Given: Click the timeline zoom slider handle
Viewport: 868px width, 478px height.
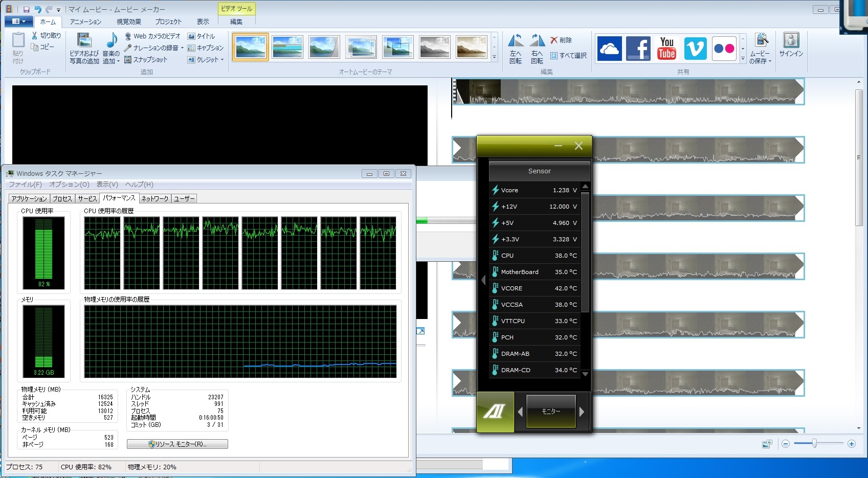Looking at the screenshot, I should 814,444.
